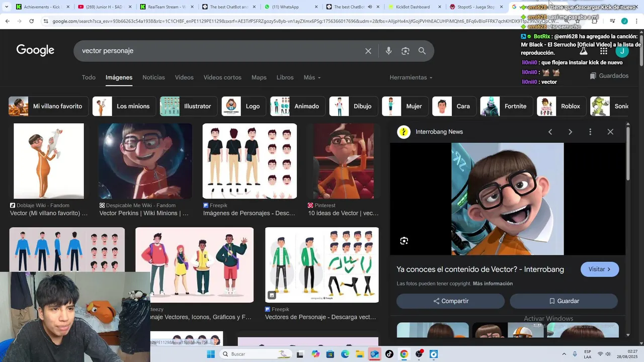Open Google Lens image search icon
The height and width of the screenshot is (362, 644).
(406, 51)
